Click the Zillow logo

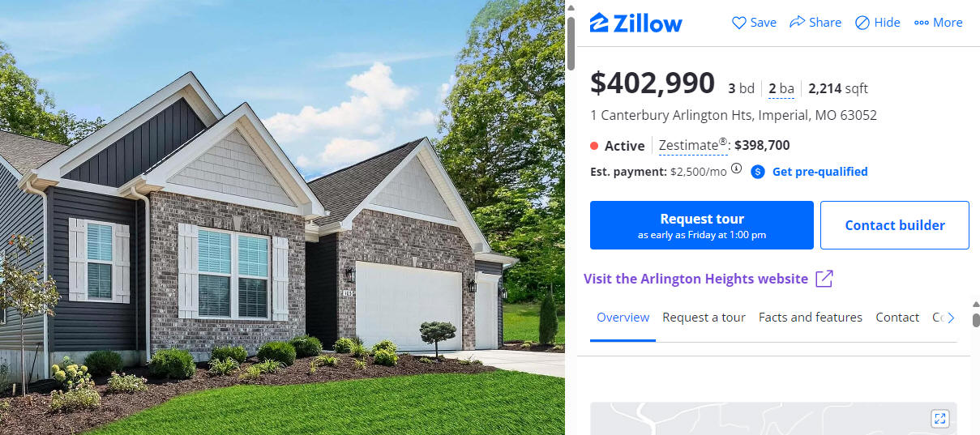[636, 23]
